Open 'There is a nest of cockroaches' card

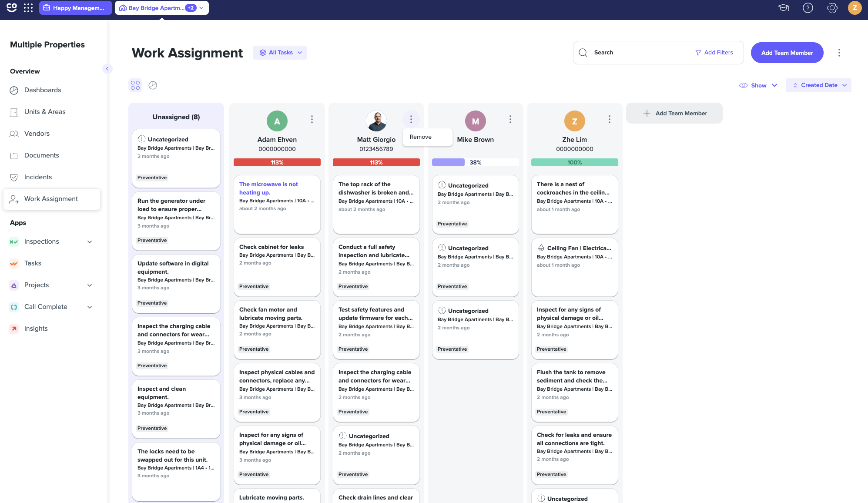[x=575, y=205]
